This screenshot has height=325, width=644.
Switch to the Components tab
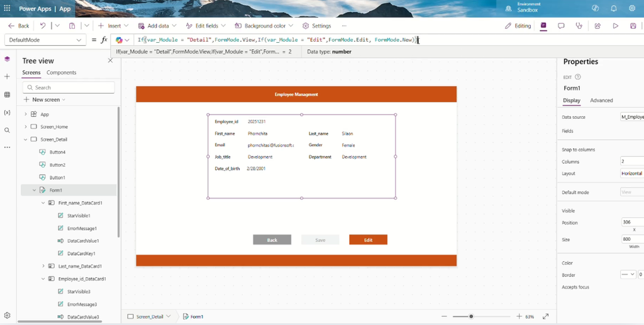pos(61,73)
